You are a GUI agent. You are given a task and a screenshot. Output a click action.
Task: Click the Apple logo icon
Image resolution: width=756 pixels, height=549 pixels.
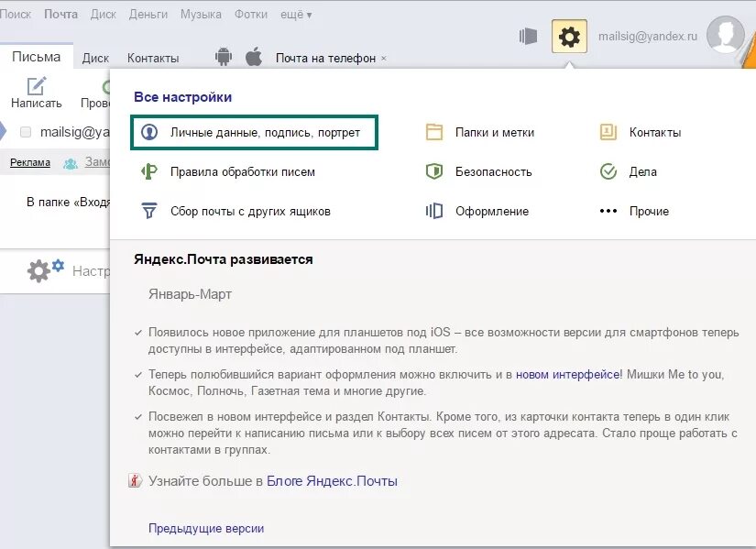(x=254, y=57)
